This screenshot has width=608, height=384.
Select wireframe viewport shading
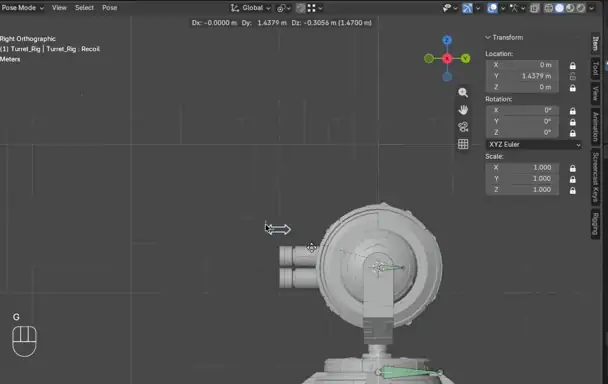549,8
